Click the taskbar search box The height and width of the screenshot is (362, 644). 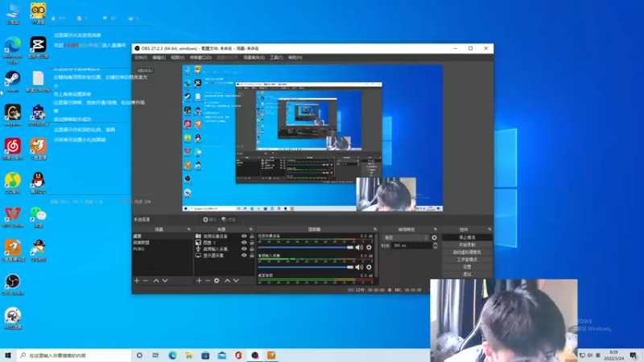[74, 356]
